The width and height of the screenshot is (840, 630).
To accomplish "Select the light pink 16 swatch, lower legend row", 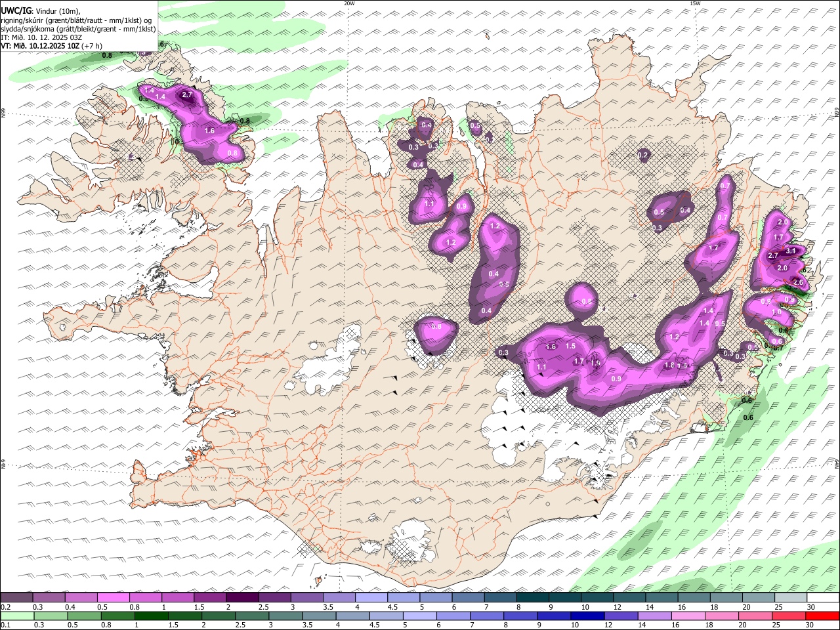I will (x=687, y=616).
